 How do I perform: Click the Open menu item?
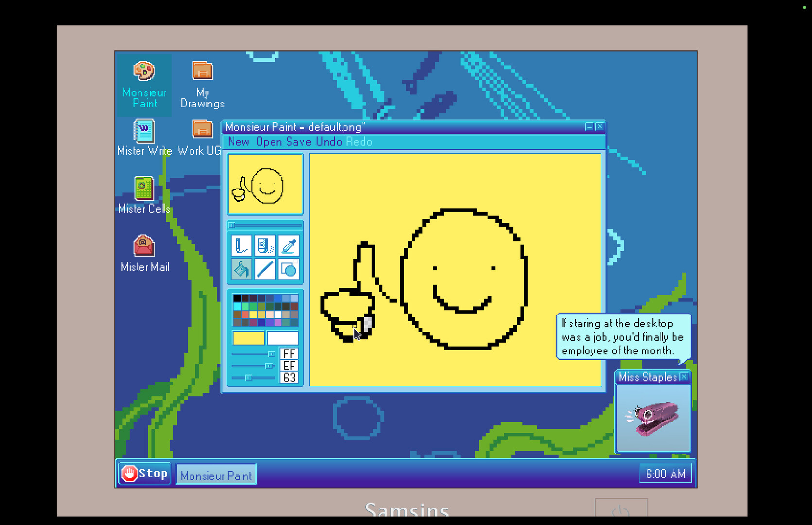tap(269, 142)
